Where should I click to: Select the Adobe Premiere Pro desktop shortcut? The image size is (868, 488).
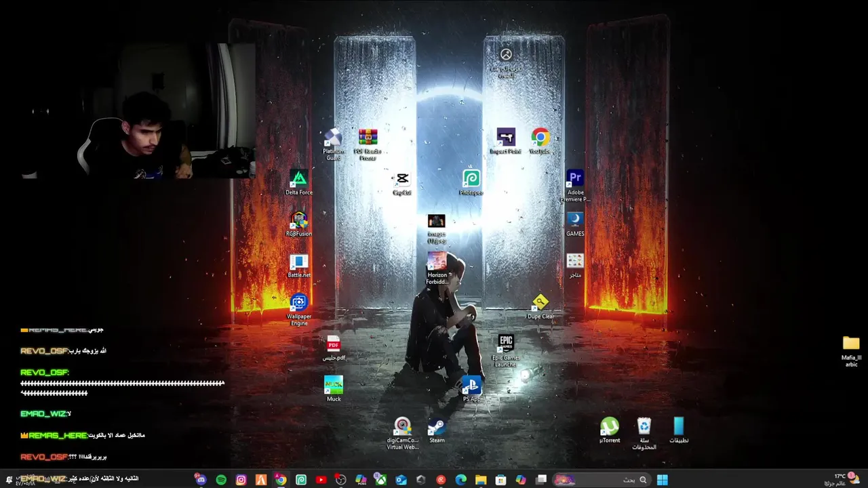point(575,186)
